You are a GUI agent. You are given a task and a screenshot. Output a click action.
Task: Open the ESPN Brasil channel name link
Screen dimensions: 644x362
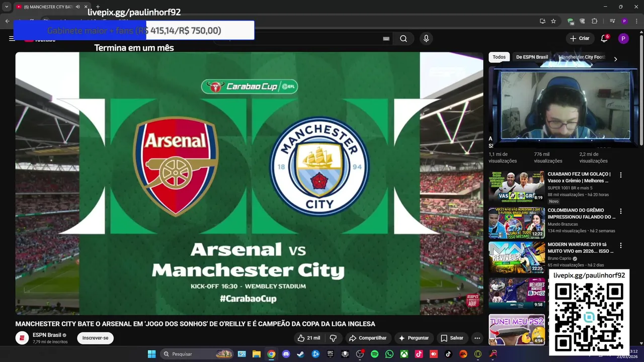47,335
